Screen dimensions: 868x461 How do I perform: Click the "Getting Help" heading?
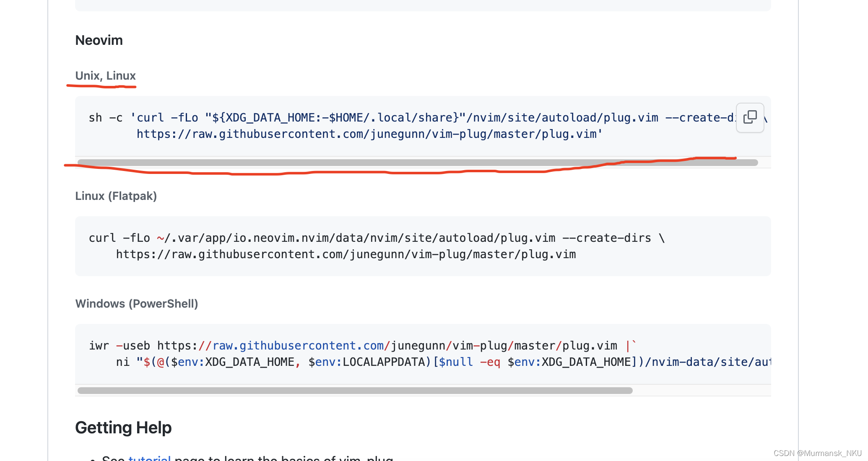(123, 427)
